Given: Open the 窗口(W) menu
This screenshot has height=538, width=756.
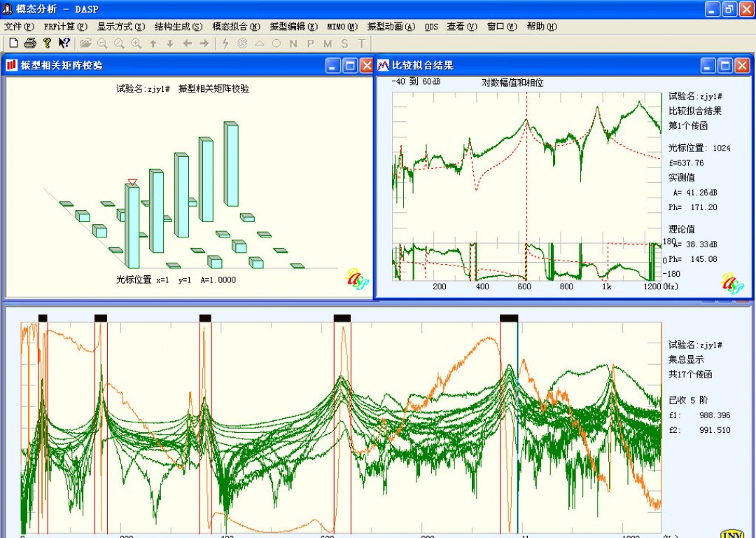Looking at the screenshot, I should click(x=502, y=27).
